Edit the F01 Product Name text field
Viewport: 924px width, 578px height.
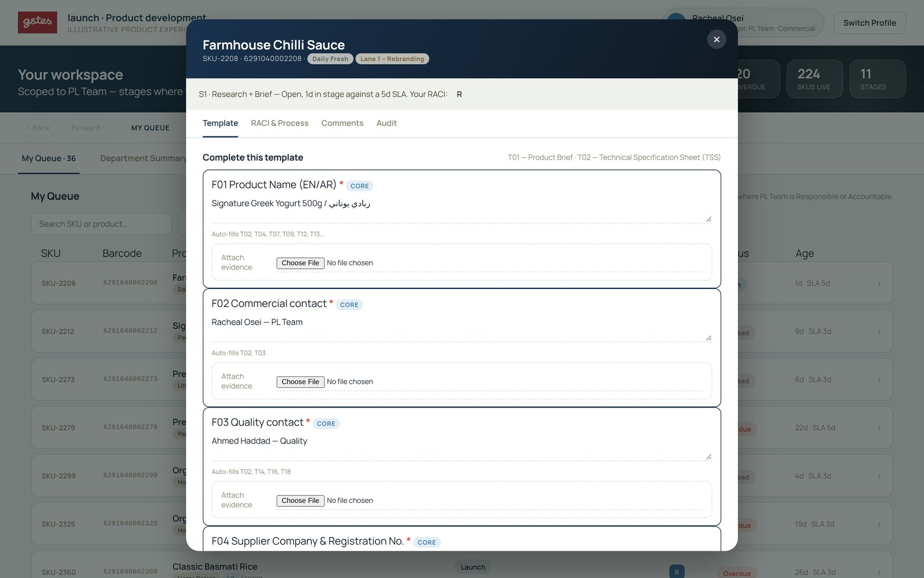point(461,209)
